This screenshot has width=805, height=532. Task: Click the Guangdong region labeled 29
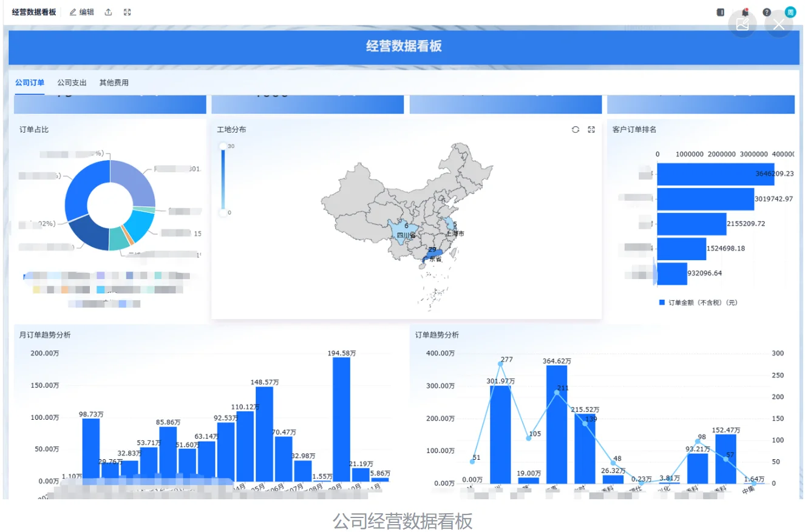tap(434, 255)
